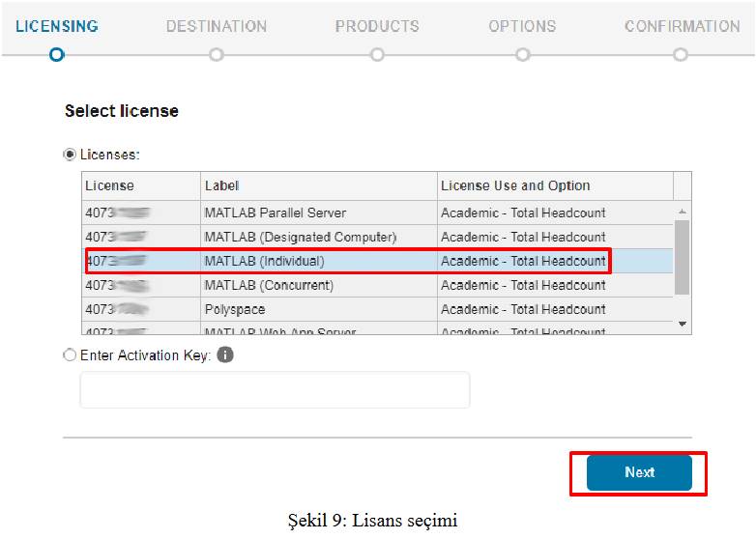Select the Licenses radio button
Image resolution: width=756 pixels, height=539 pixels.
coord(70,155)
